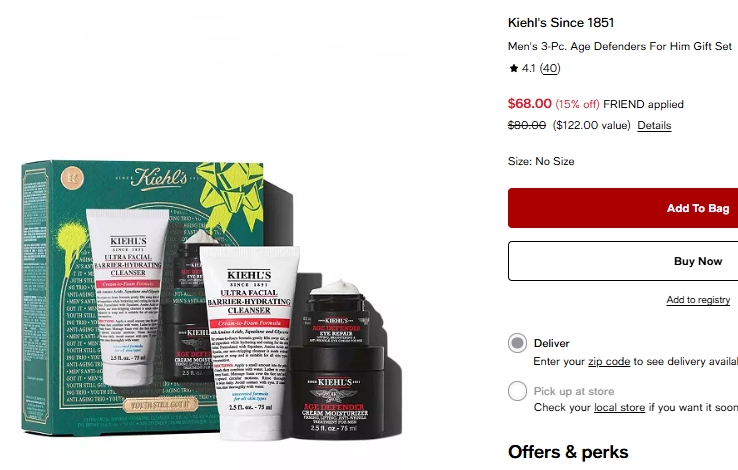Screen dimensions: 738x470
Task: Add the gift set to bag
Action: [x=623, y=208]
